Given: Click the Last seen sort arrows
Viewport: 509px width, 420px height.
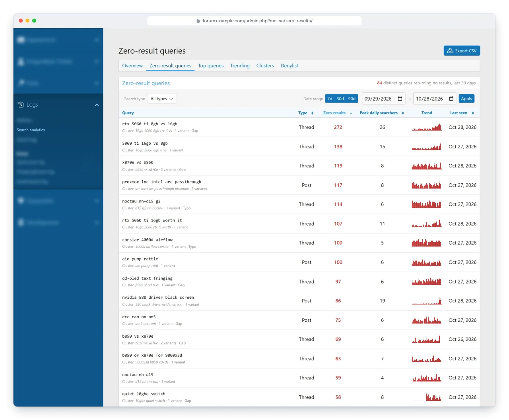Looking at the screenshot, I should [x=473, y=113].
